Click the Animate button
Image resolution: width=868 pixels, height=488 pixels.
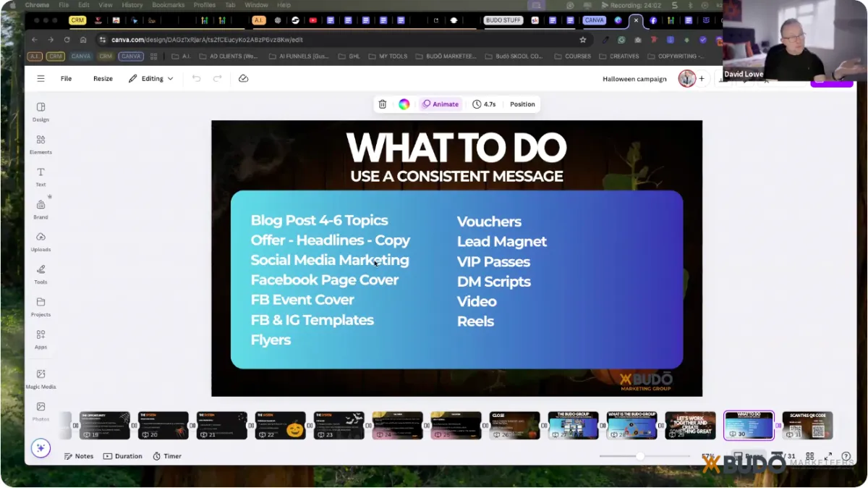pyautogui.click(x=440, y=104)
